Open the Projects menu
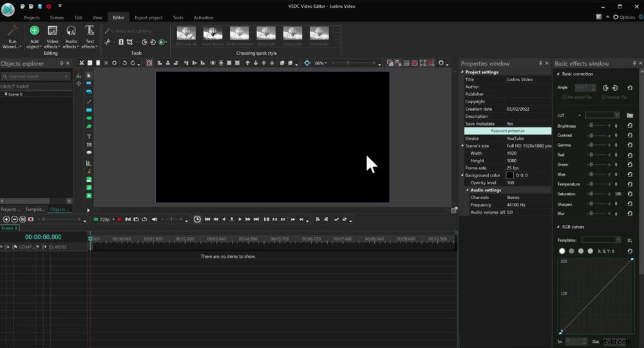This screenshot has width=644, height=348. 32,17
